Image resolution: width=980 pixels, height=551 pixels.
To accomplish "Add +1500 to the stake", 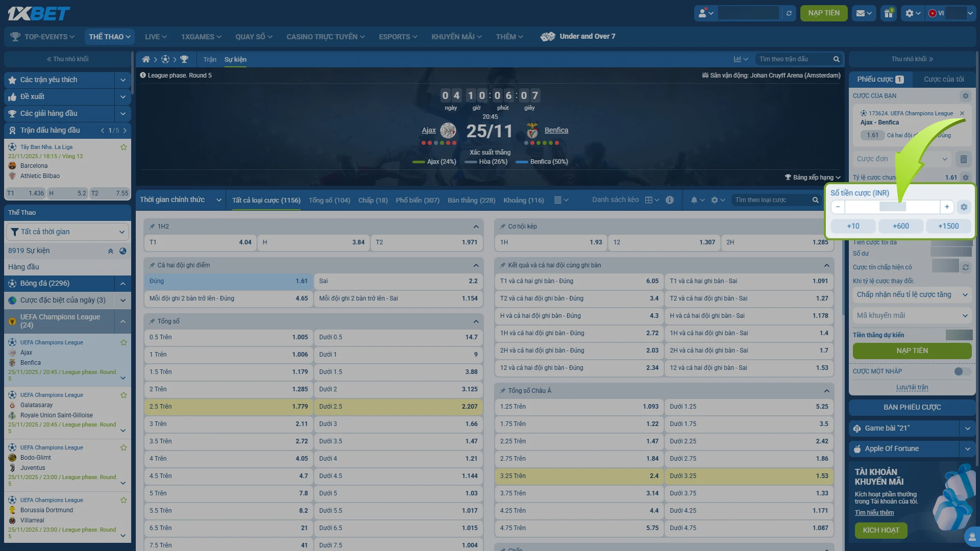I will (948, 226).
